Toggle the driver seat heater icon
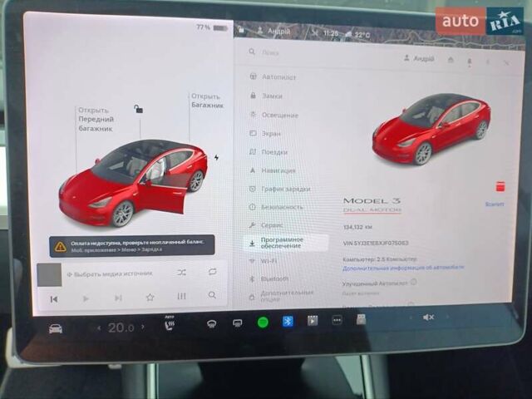 [x=170, y=323]
